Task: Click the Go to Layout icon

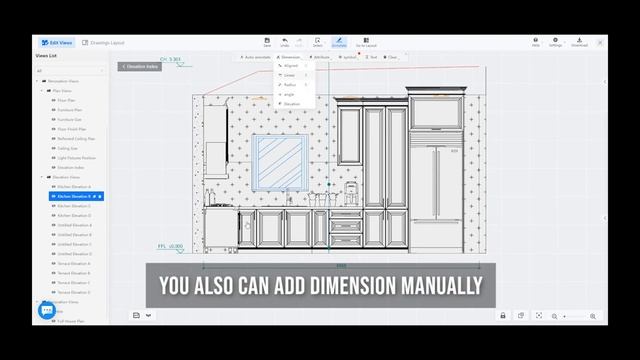Action: (x=366, y=40)
